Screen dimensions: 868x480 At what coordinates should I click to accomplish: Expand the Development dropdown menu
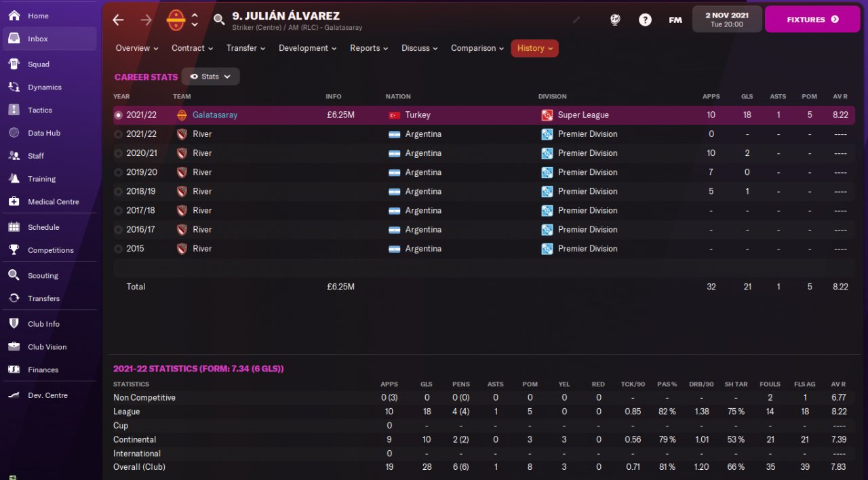309,48
